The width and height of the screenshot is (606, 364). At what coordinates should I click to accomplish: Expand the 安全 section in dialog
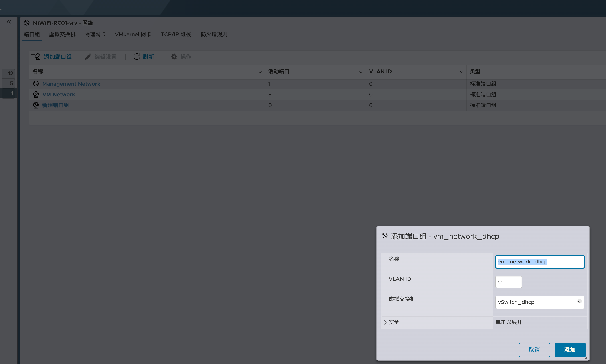pyautogui.click(x=385, y=322)
